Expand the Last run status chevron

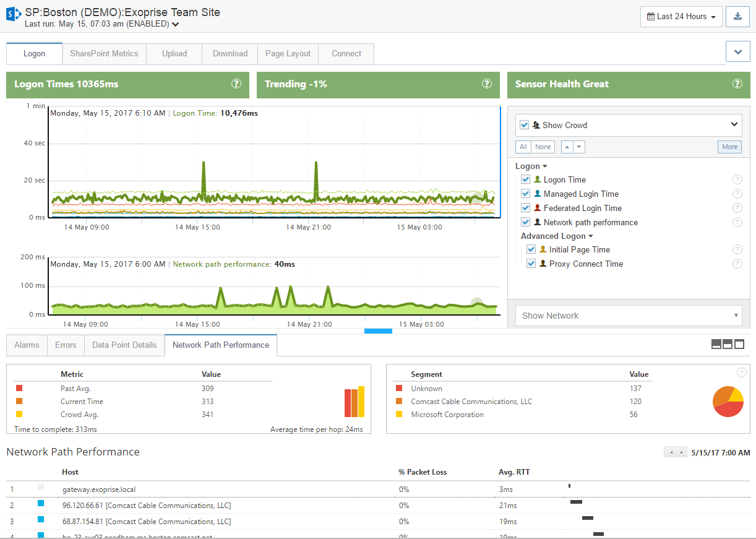pyautogui.click(x=176, y=25)
